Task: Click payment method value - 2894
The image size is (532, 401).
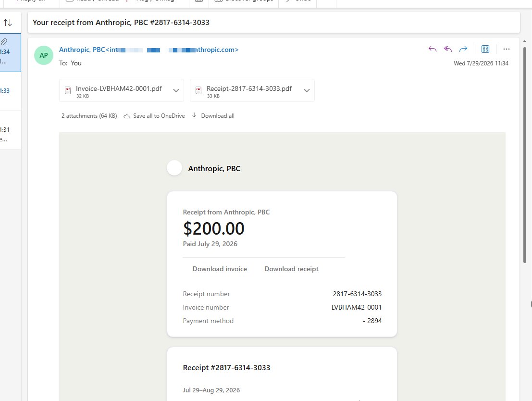Action: (x=372, y=321)
